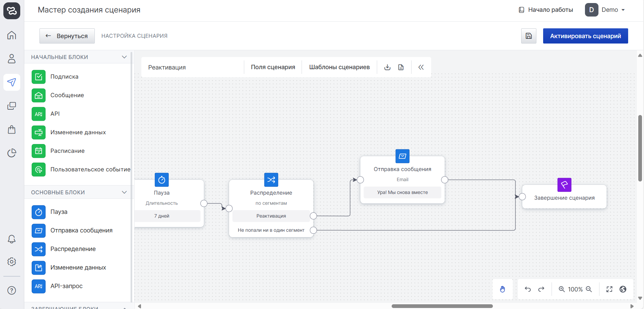Redo the last canvas action
Image resolution: width=644 pixels, height=309 pixels.
click(x=541, y=289)
